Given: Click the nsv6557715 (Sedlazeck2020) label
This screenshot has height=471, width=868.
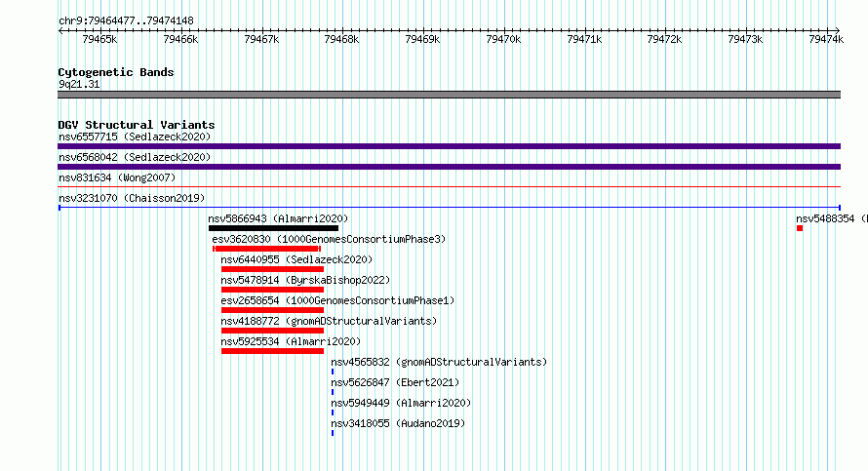Looking at the screenshot, I should [135, 137].
